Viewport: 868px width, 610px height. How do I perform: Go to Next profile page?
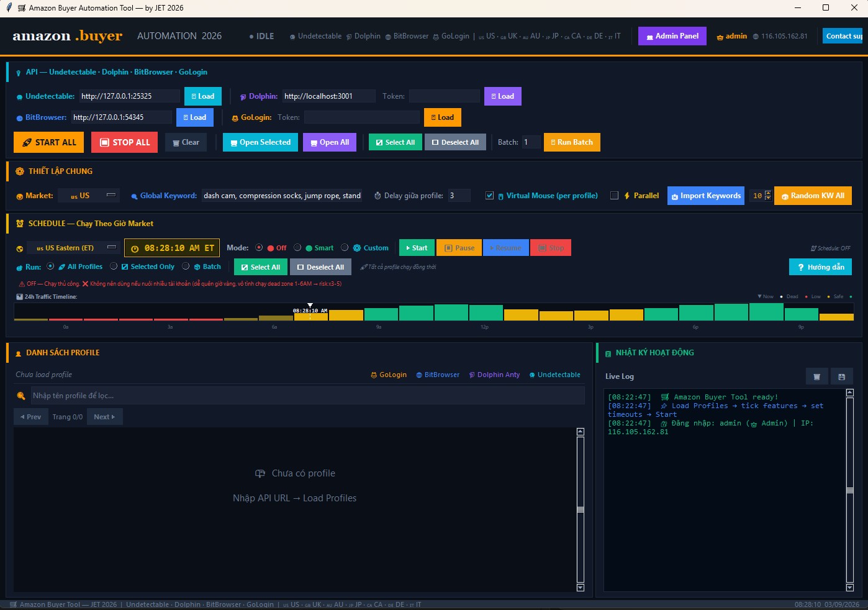[x=105, y=417]
